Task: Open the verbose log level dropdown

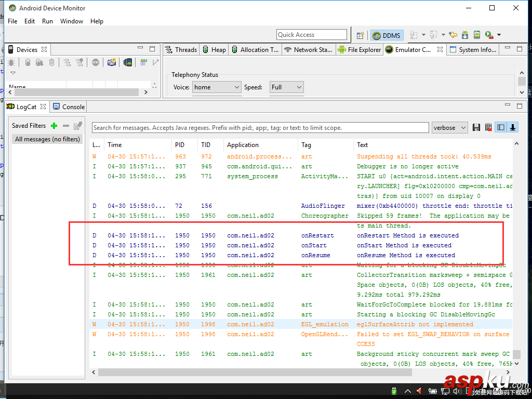Action: click(450, 128)
